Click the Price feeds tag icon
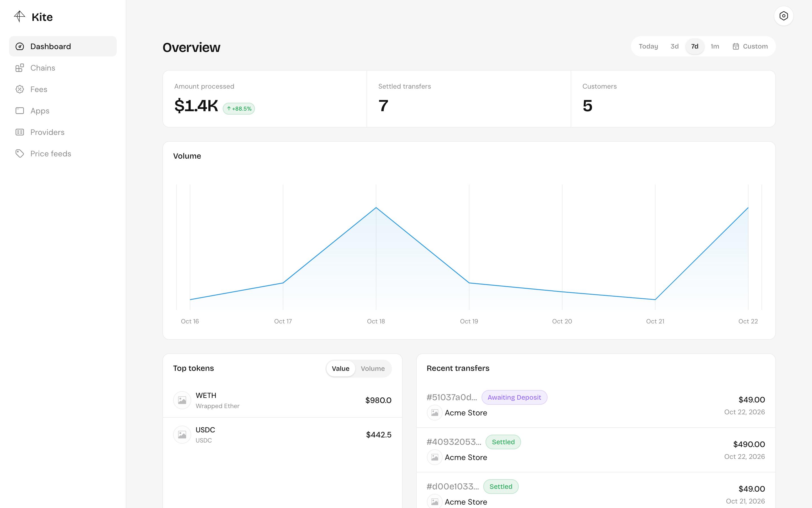The image size is (812, 508). click(x=20, y=154)
